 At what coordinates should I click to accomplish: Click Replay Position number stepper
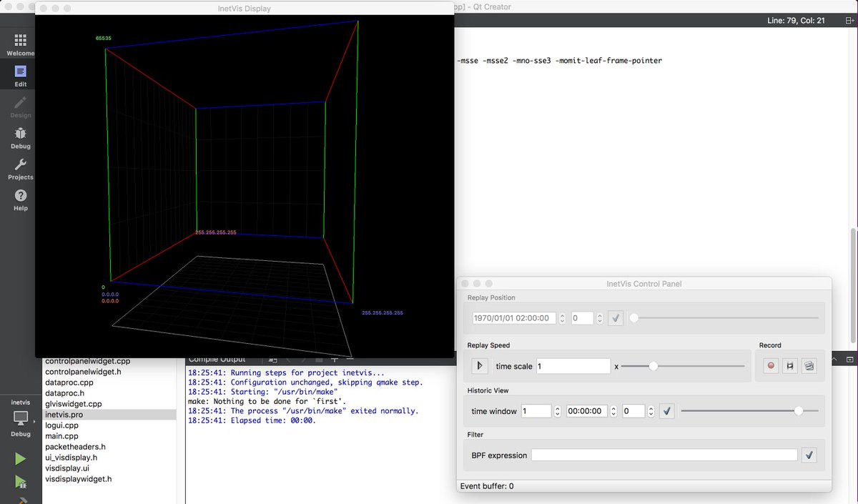coord(599,318)
